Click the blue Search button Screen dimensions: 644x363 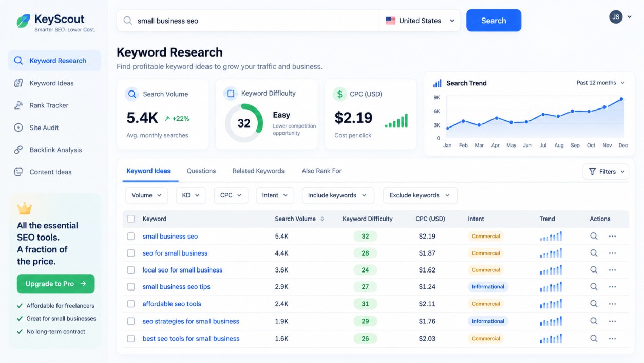point(494,21)
